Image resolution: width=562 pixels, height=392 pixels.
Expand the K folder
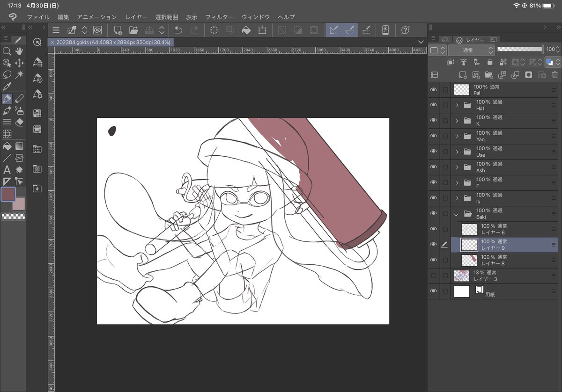pos(457,120)
